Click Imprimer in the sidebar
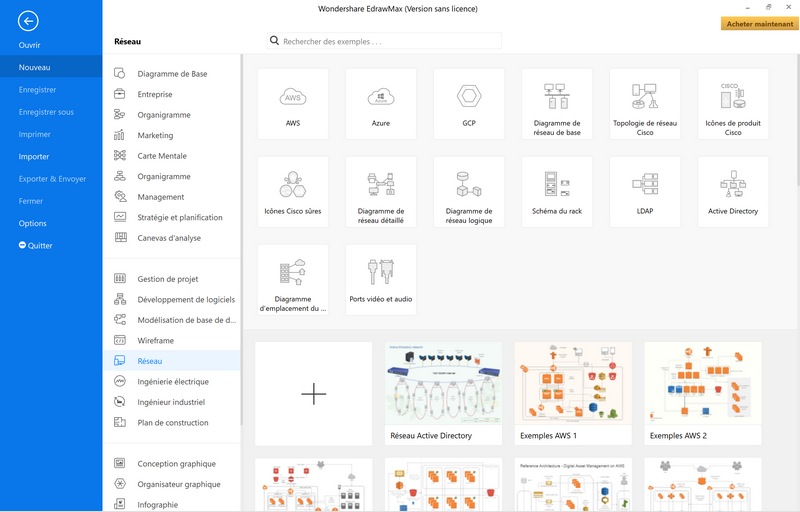The width and height of the screenshot is (800, 512). 51,134
